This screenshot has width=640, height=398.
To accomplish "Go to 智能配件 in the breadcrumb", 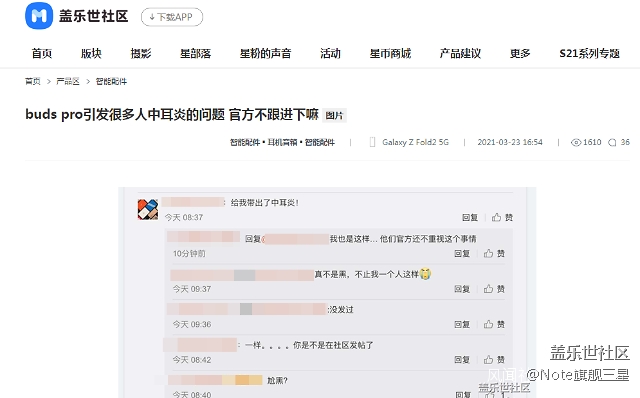I will click(111, 81).
